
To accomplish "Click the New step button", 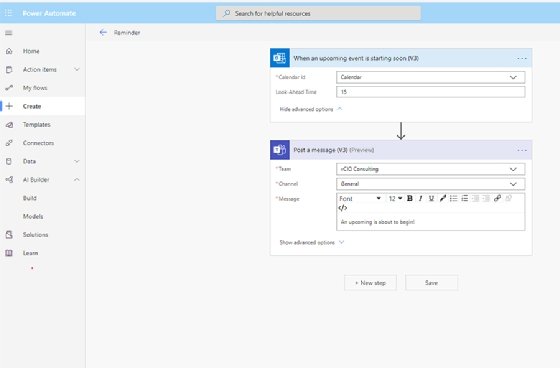I will point(370,283).
